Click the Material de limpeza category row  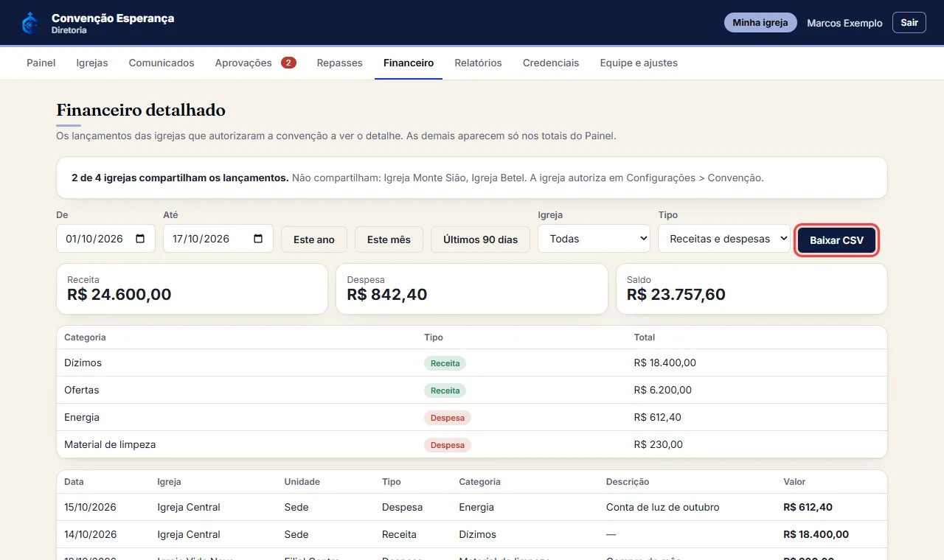click(472, 444)
